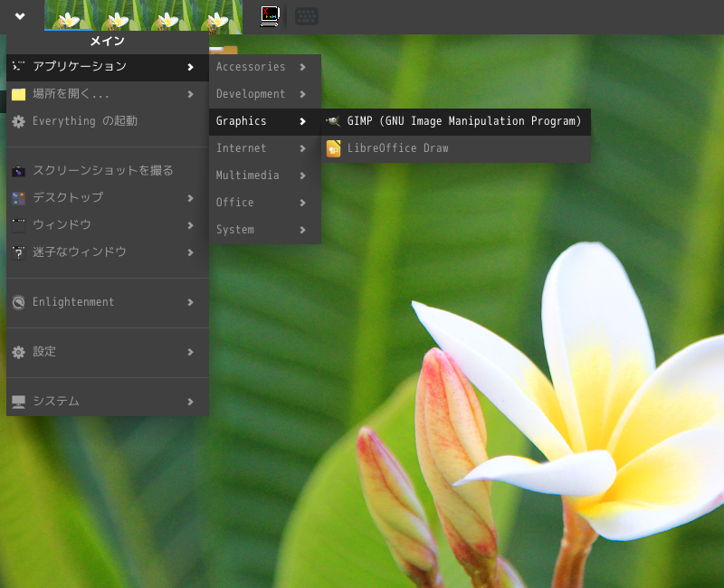
Task: Expand arrow next to Development
Action: 302,94
